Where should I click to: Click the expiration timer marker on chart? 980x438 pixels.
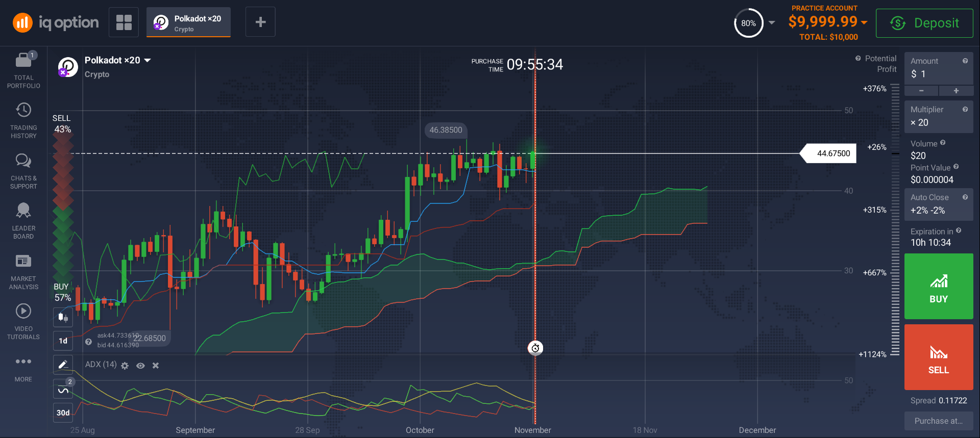pyautogui.click(x=535, y=348)
